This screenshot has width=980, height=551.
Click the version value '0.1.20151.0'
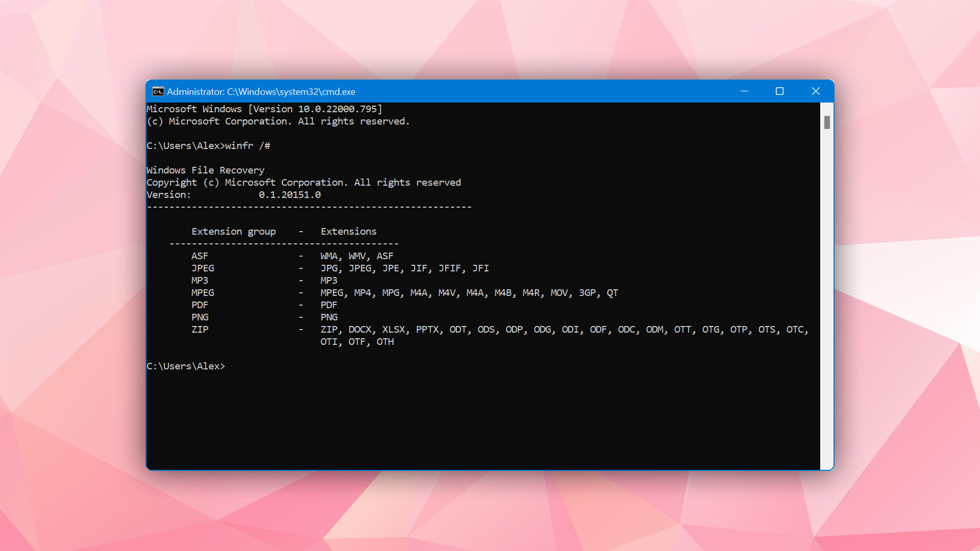tap(289, 195)
